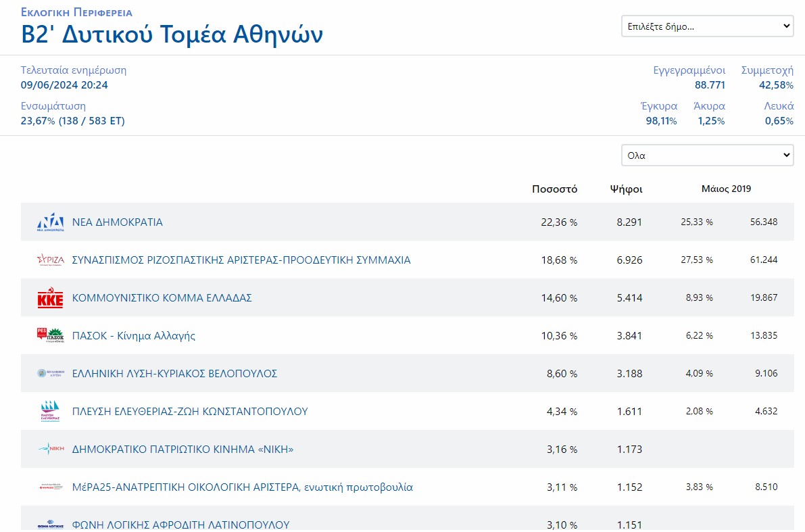
Task: Click the 'Β2' Δυτικού Τομέα Αθηνών' heading
Action: click(172, 34)
